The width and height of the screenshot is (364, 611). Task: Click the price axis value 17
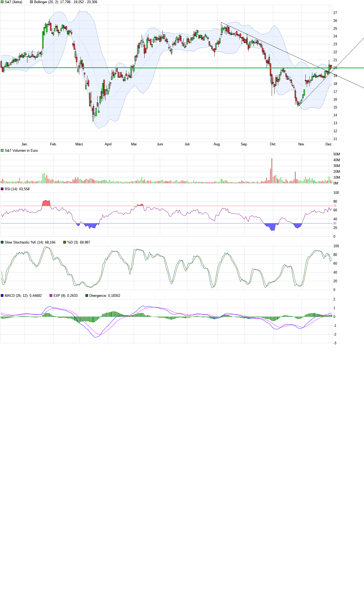(x=335, y=92)
